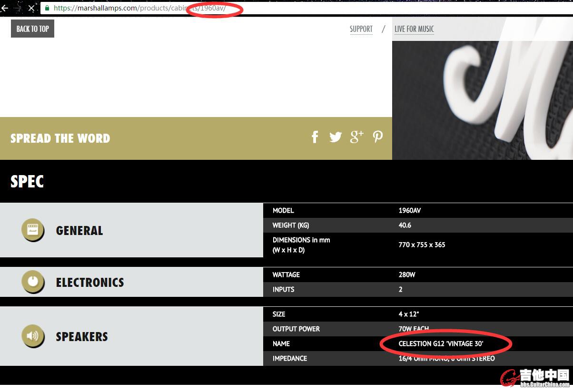Click the Marshall logo image
573x392 pixels.
click(x=483, y=100)
